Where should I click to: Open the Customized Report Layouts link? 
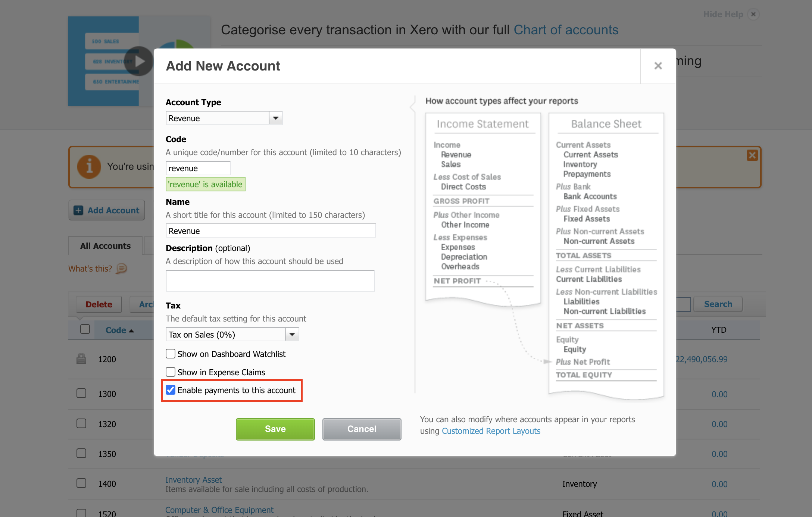(491, 431)
